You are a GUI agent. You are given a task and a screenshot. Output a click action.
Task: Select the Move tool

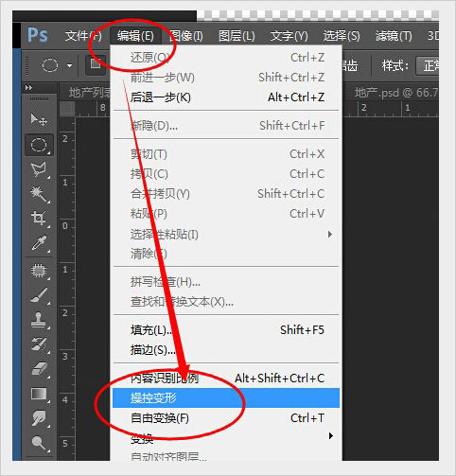pos(39,120)
